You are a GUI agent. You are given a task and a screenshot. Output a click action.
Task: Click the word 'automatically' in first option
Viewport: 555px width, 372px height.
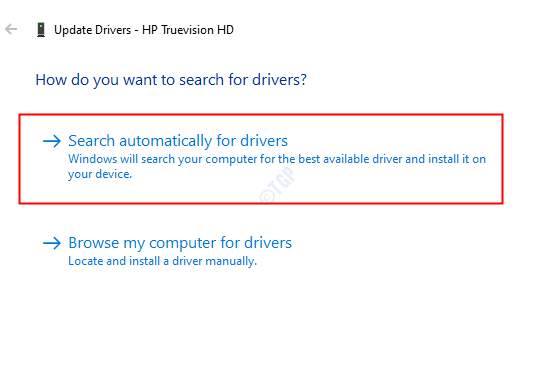click(165, 141)
